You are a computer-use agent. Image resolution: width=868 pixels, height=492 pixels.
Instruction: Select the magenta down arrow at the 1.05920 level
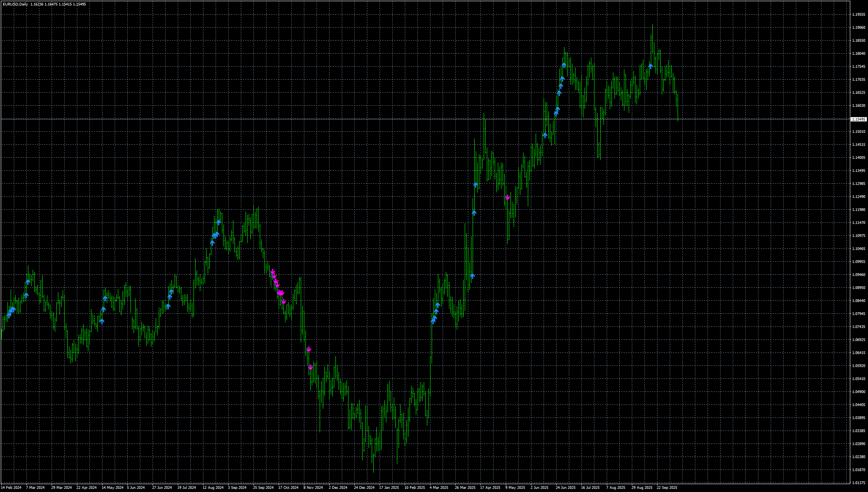pyautogui.click(x=311, y=367)
